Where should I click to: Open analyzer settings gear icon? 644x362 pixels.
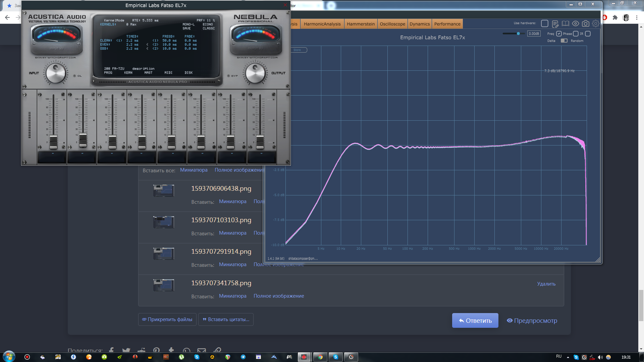click(596, 24)
